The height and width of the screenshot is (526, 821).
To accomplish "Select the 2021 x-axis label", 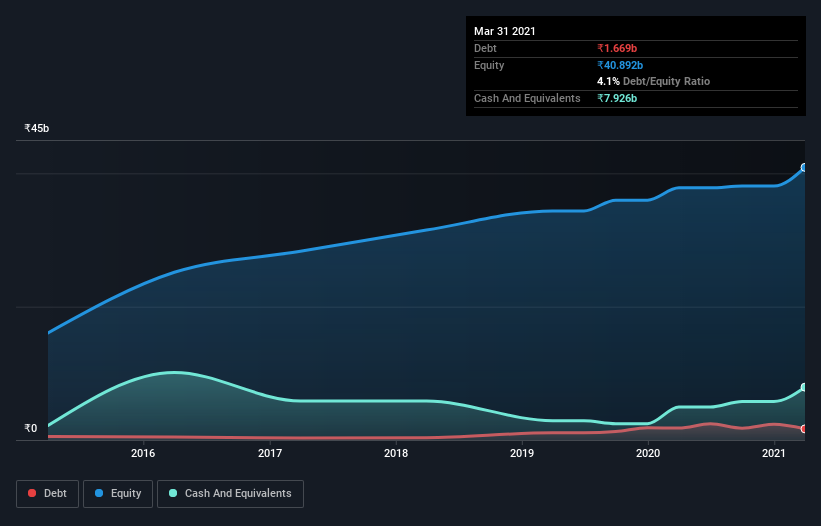I will tap(774, 453).
